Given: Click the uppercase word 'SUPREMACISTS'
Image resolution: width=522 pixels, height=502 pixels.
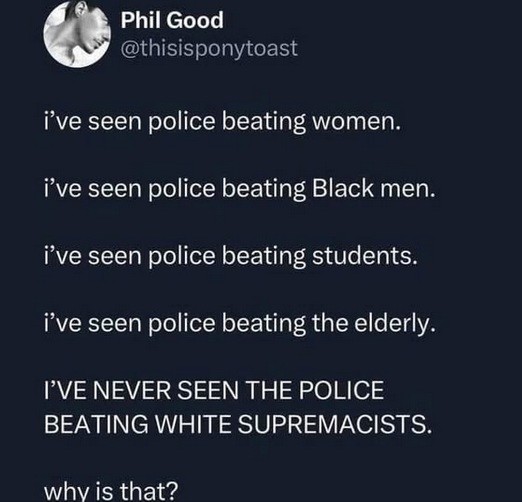Looking at the screenshot, I should click(x=331, y=424).
